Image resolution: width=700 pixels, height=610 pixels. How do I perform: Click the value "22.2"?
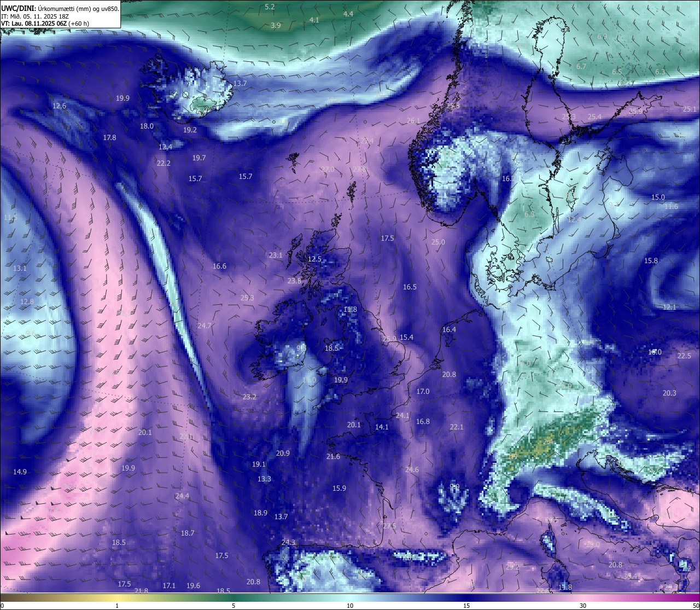pyautogui.click(x=164, y=163)
